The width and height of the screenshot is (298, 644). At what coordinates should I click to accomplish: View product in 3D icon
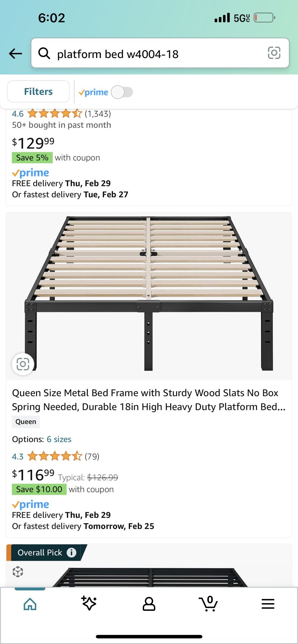tap(18, 572)
